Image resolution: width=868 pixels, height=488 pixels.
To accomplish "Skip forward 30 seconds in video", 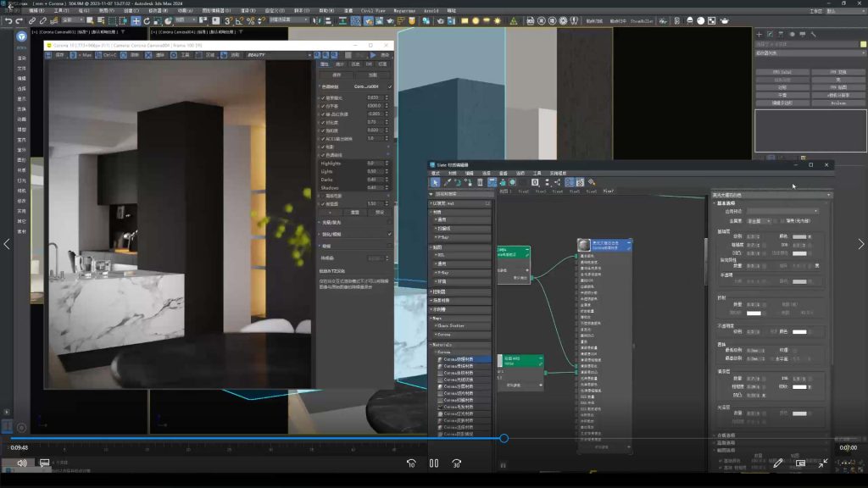I will (457, 463).
